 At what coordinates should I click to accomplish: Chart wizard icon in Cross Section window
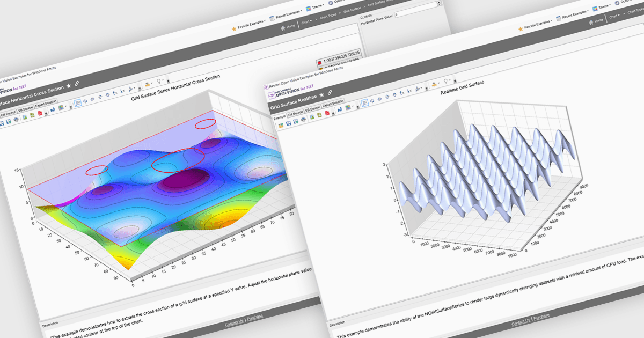[53, 110]
